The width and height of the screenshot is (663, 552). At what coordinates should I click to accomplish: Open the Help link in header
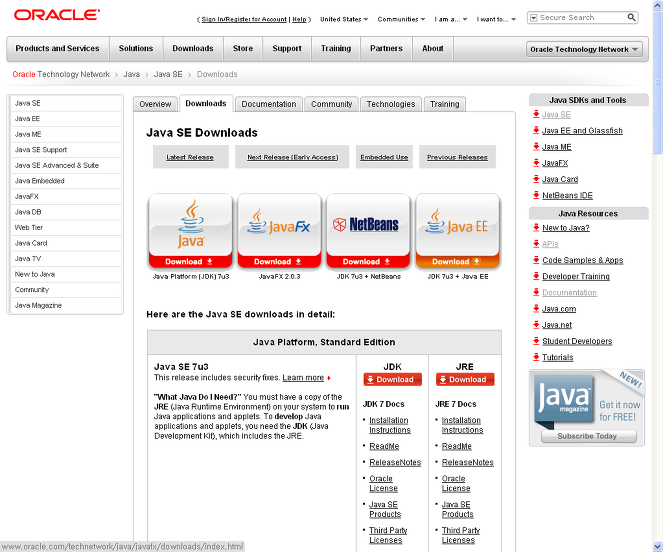pos(299,19)
